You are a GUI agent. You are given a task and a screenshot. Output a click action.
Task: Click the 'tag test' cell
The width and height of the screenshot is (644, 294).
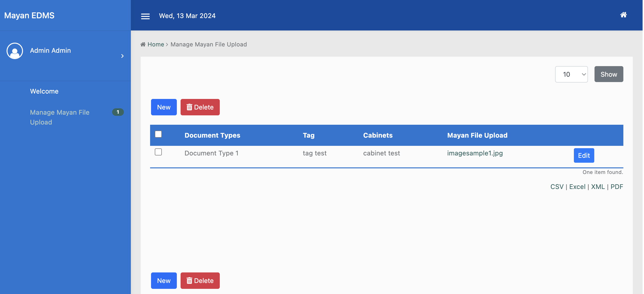coord(314,153)
